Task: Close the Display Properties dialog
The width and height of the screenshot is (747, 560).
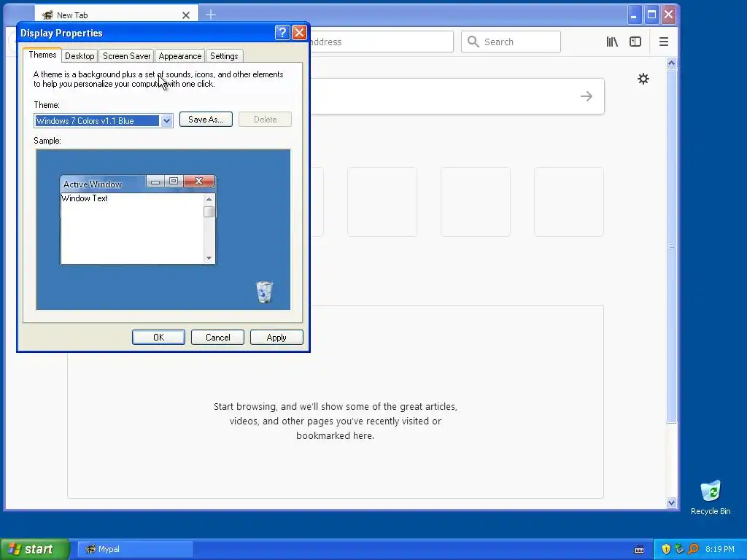Action: coord(299,32)
